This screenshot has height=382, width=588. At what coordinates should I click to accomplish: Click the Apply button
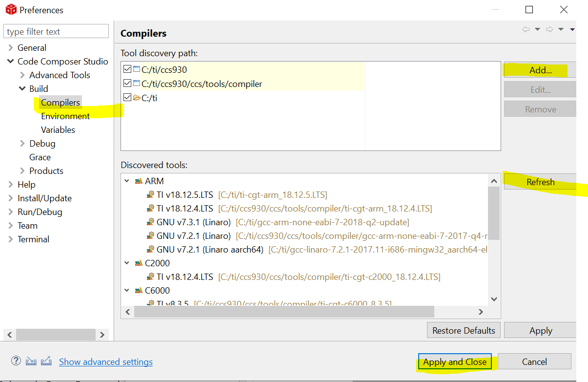(x=540, y=331)
